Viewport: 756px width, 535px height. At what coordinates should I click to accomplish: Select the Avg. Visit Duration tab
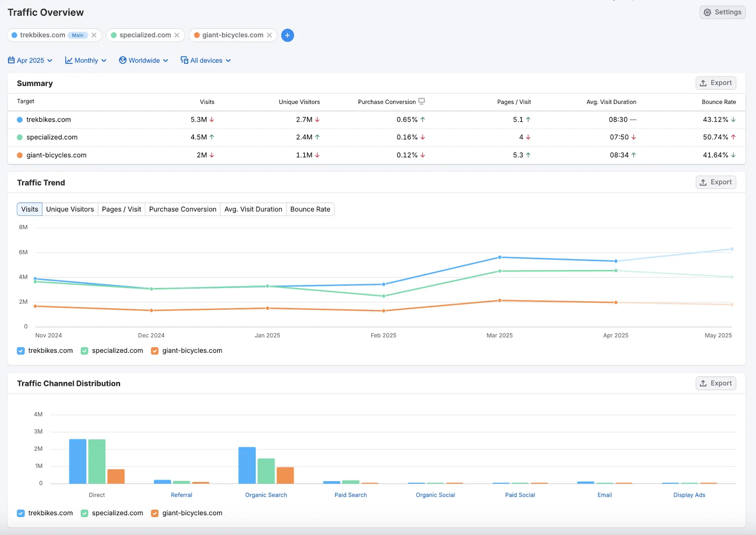point(253,209)
